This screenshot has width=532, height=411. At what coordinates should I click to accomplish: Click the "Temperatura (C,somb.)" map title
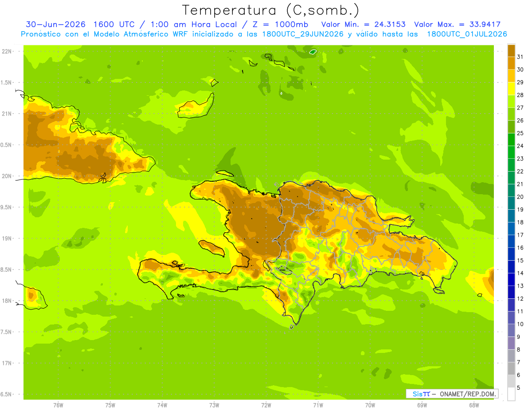click(270, 10)
